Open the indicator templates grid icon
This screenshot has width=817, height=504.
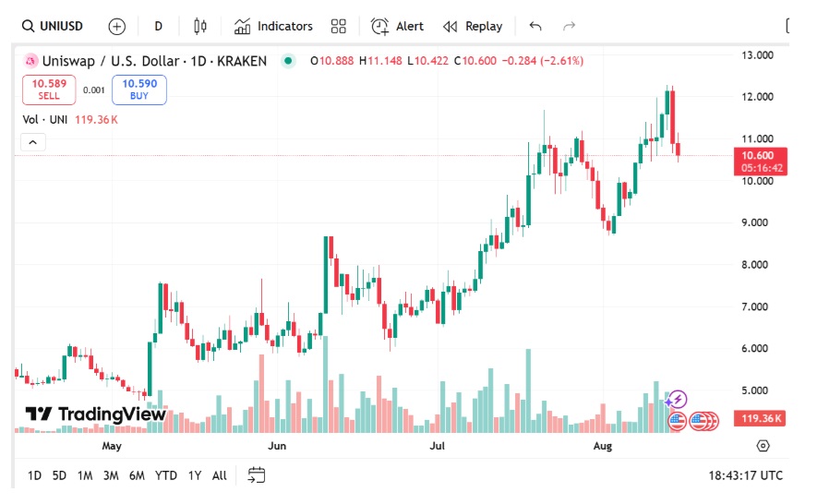click(x=339, y=26)
